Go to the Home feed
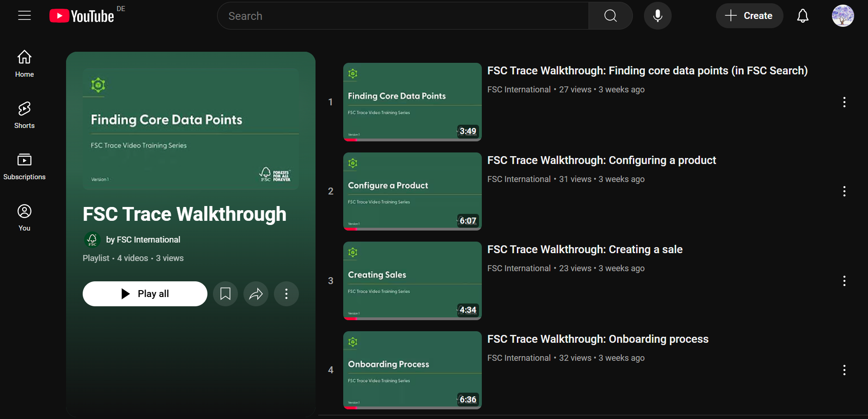Screen dimensions: 868x419 pos(24,63)
